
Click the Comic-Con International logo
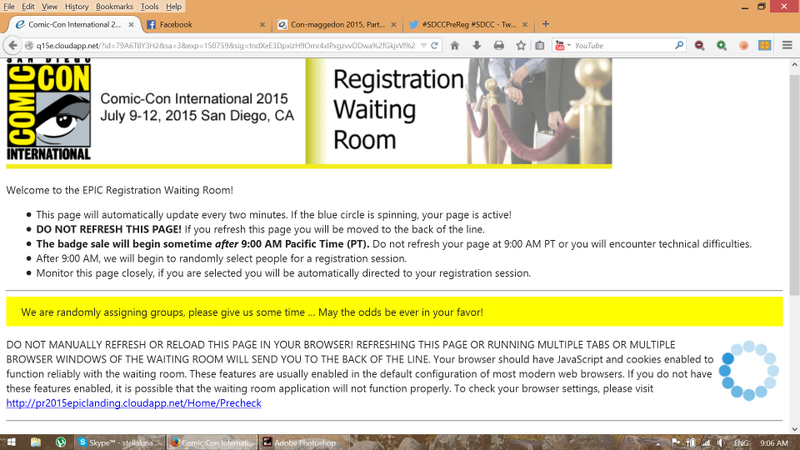[x=49, y=109]
